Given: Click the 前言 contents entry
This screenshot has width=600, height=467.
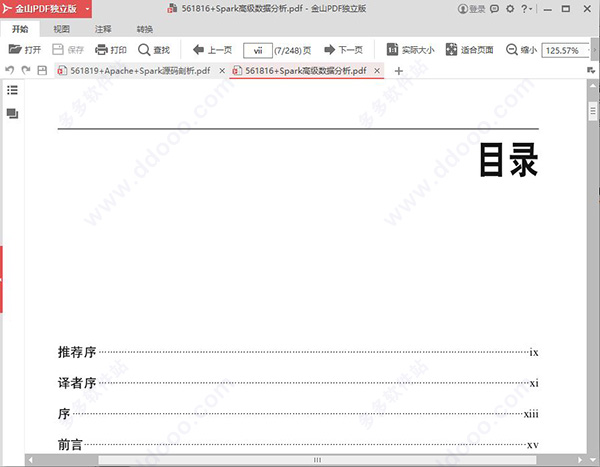Looking at the screenshot, I should click(298, 445).
